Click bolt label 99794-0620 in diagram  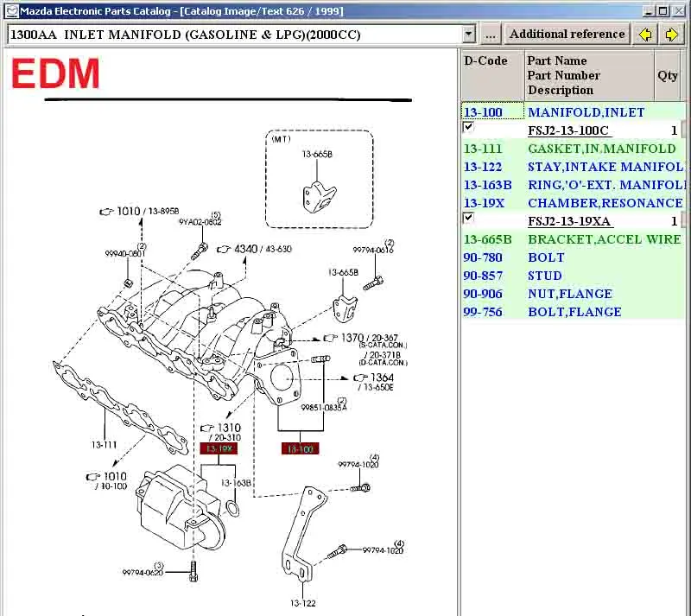coord(143,572)
